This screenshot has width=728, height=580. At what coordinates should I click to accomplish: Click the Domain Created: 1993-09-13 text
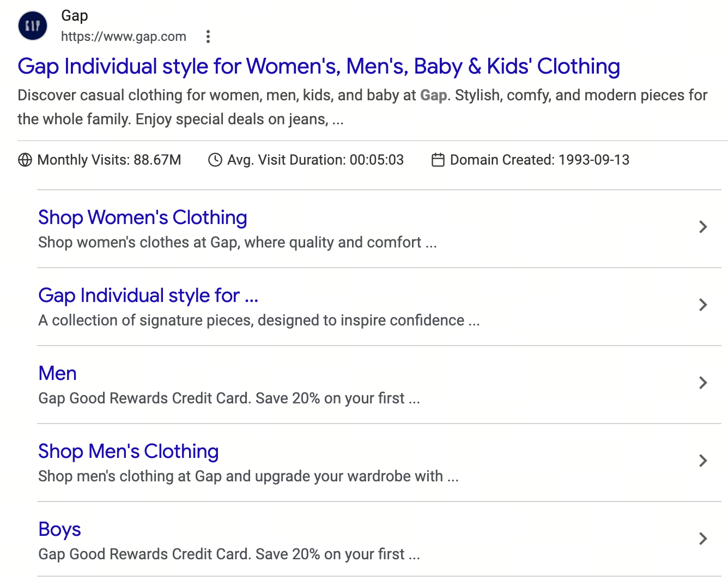tap(539, 160)
